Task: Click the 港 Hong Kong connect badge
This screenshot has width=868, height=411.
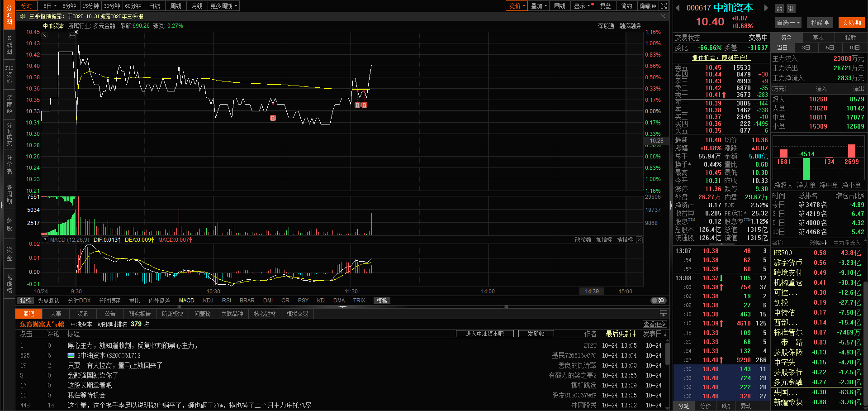Action: (791, 9)
